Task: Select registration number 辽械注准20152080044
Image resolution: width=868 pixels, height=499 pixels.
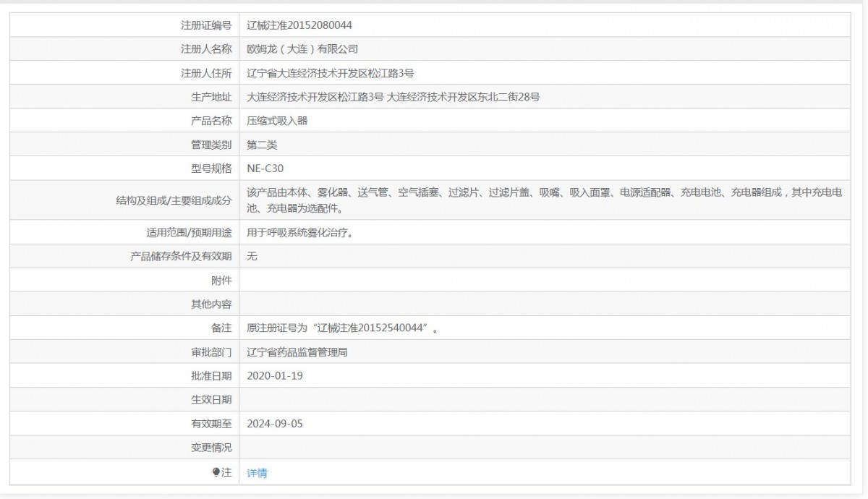Action: (x=299, y=25)
